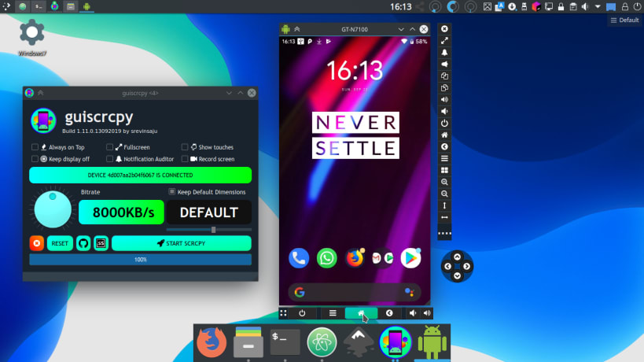Click the START SCRCPY button

tap(182, 243)
